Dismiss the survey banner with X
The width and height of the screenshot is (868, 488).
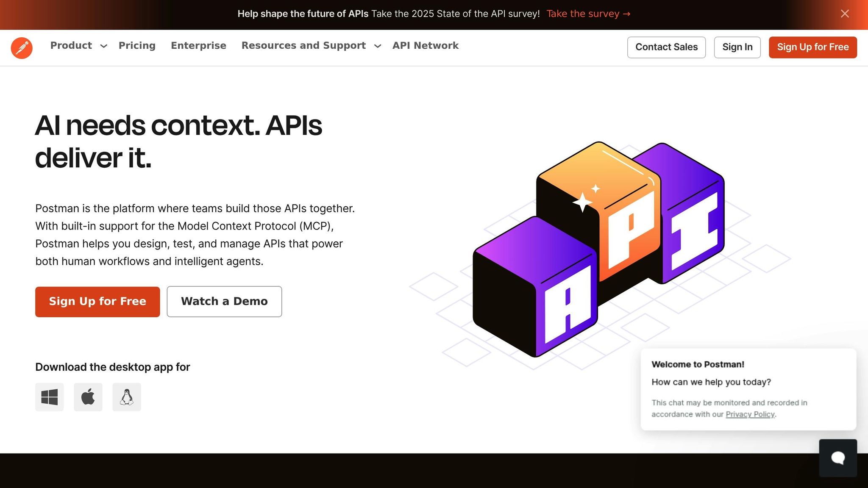click(845, 14)
